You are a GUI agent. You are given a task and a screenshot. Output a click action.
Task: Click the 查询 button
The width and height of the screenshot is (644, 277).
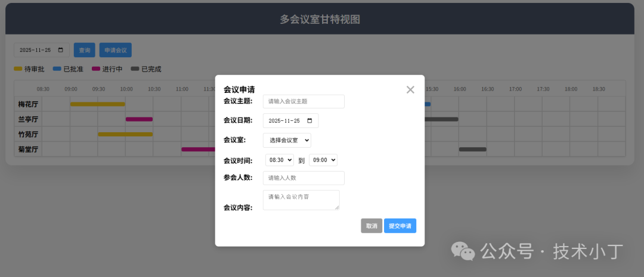(x=85, y=50)
